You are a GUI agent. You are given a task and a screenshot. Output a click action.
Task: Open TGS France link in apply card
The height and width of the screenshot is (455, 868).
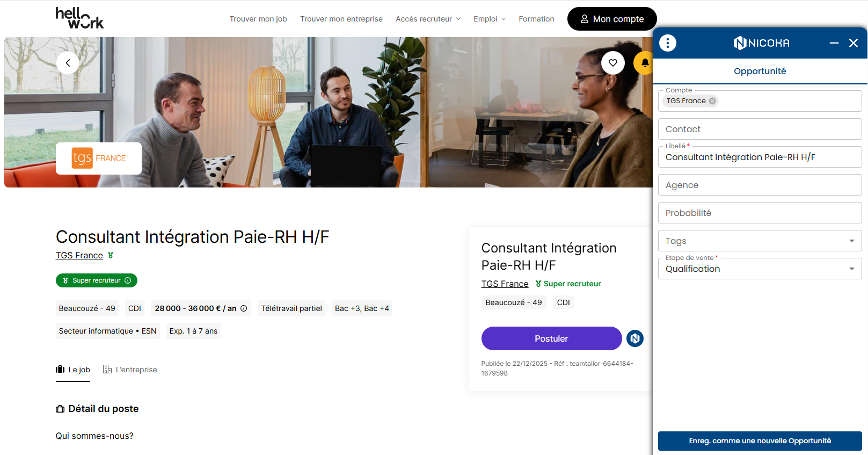[x=505, y=284]
